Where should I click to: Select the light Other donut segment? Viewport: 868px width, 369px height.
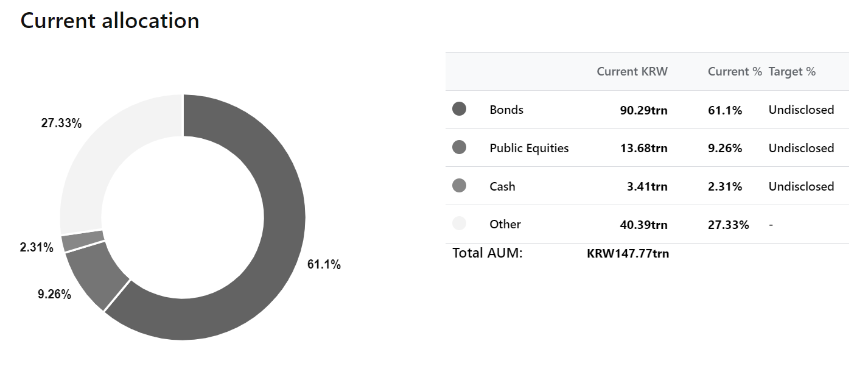[97, 158]
